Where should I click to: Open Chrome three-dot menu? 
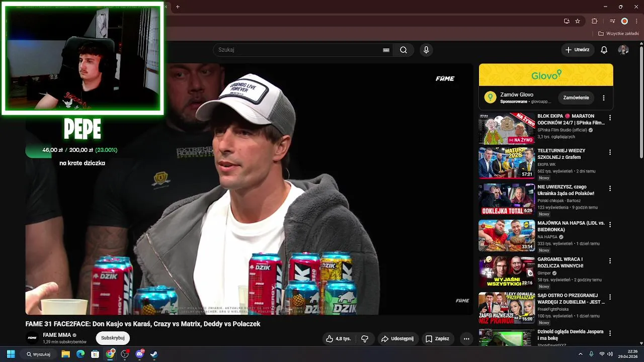tap(636, 21)
